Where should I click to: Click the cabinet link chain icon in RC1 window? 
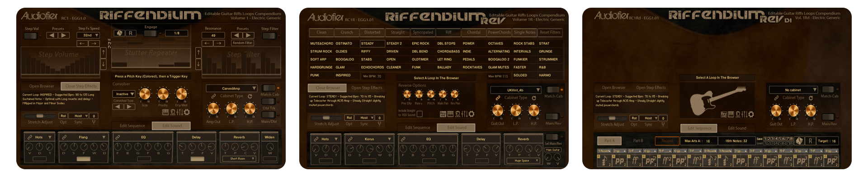pos(213,96)
